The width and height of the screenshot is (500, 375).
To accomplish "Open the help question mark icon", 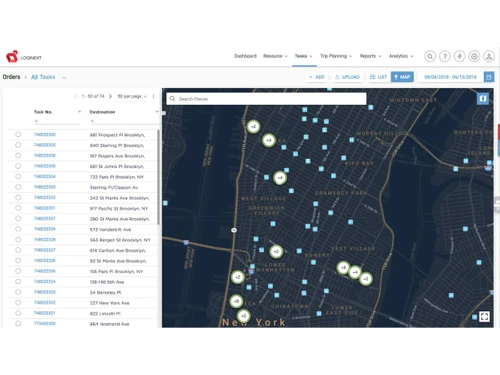I will point(445,56).
